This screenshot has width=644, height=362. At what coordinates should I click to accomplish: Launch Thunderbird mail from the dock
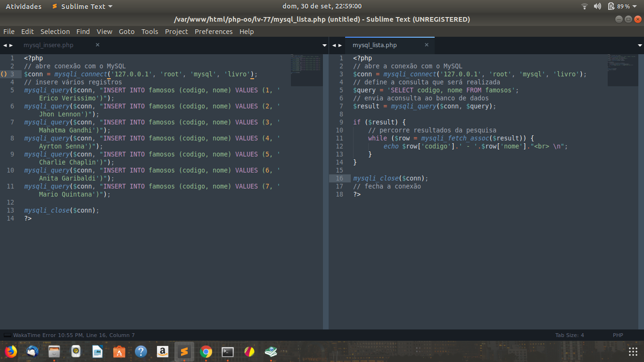click(x=32, y=352)
